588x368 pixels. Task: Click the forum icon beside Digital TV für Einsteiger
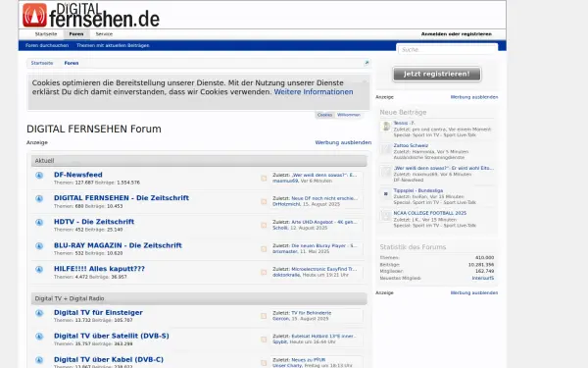click(39, 313)
